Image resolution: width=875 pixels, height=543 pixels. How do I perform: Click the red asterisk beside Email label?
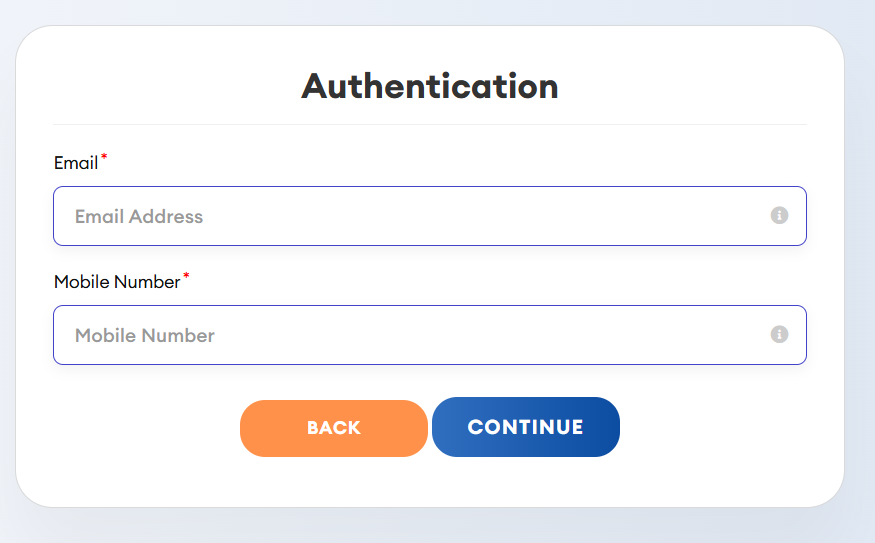click(104, 158)
